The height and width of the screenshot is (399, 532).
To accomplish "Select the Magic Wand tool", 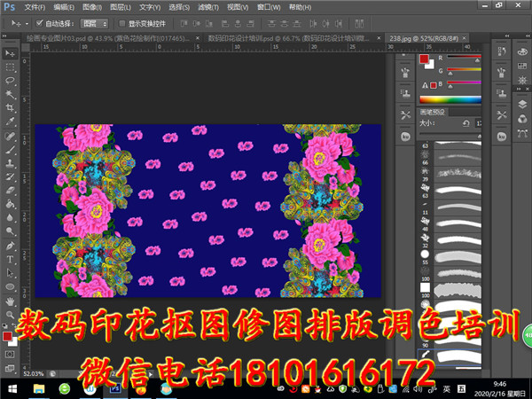I will [11, 94].
